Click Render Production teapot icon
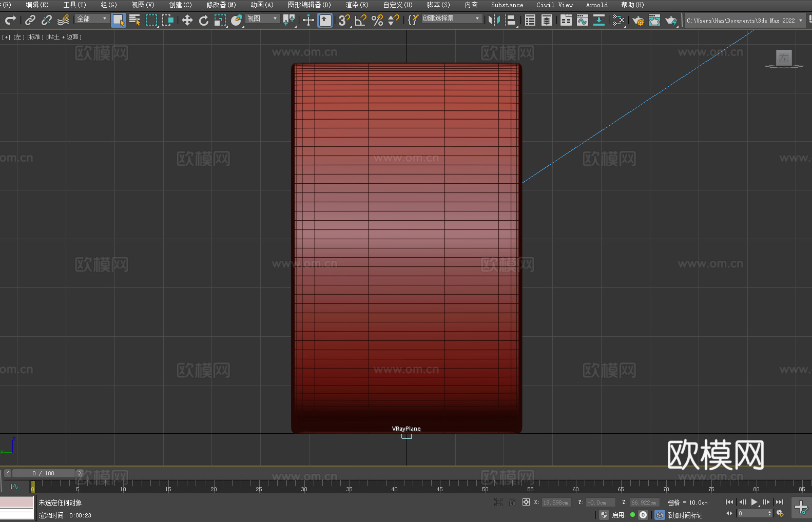The width and height of the screenshot is (812, 522). [671, 20]
